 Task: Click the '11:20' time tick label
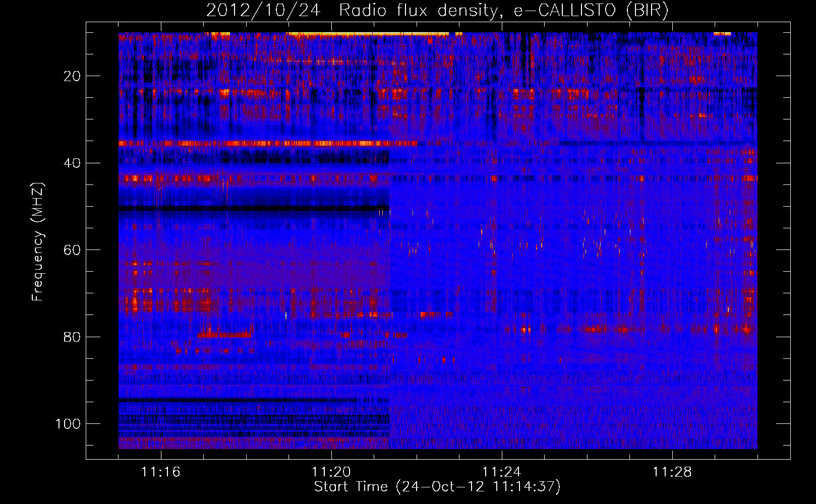click(x=331, y=472)
